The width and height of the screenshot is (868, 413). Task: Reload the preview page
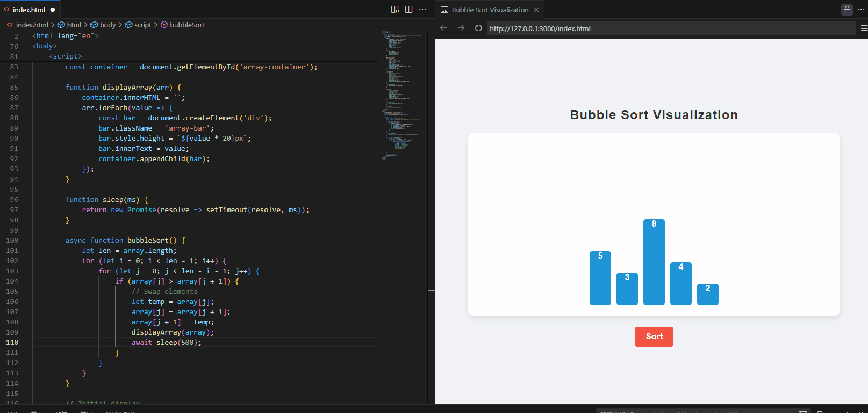[x=478, y=28]
